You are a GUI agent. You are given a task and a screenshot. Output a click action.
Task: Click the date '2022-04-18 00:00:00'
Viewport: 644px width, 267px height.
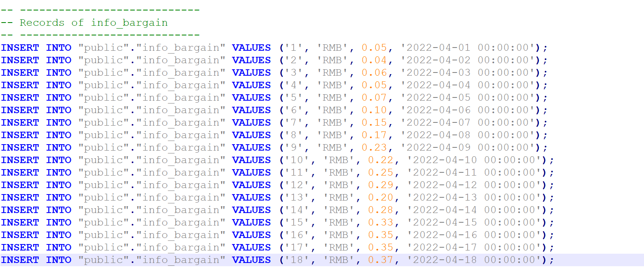click(x=475, y=260)
